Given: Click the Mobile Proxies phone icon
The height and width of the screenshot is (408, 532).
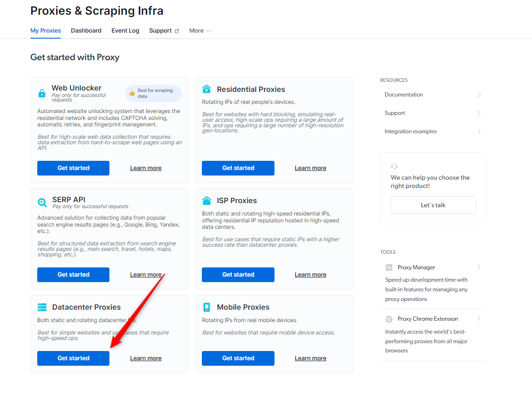Looking at the screenshot, I should [206, 307].
